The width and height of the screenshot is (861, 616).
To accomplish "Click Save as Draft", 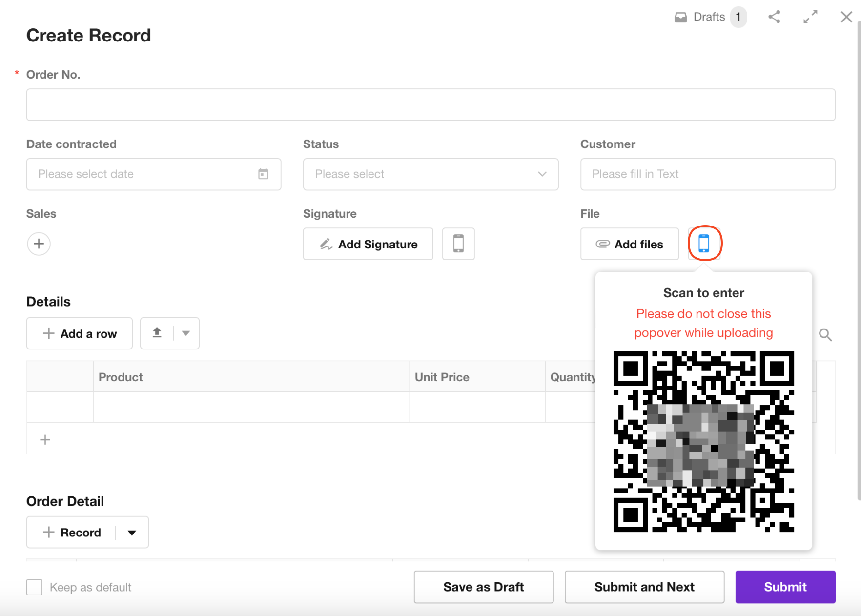I will click(x=483, y=587).
